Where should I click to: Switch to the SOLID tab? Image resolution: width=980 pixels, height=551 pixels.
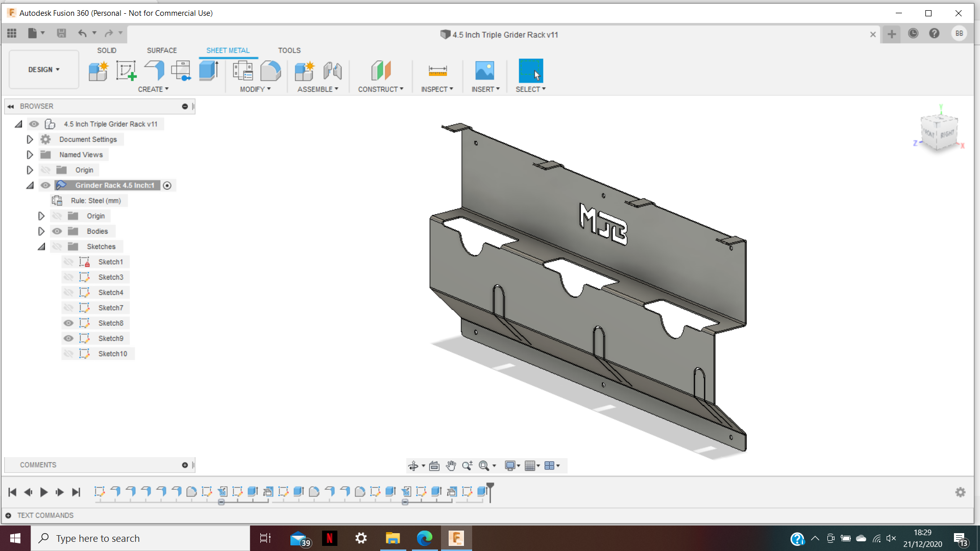[x=107, y=51]
